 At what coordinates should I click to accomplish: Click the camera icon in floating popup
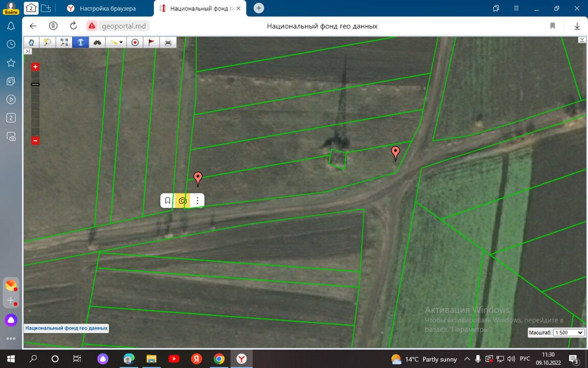point(183,201)
